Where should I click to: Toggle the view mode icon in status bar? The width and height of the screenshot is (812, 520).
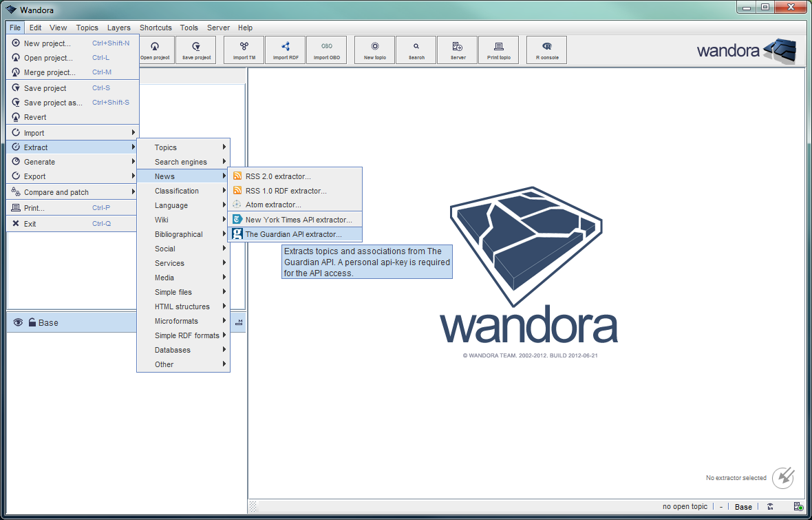click(770, 506)
